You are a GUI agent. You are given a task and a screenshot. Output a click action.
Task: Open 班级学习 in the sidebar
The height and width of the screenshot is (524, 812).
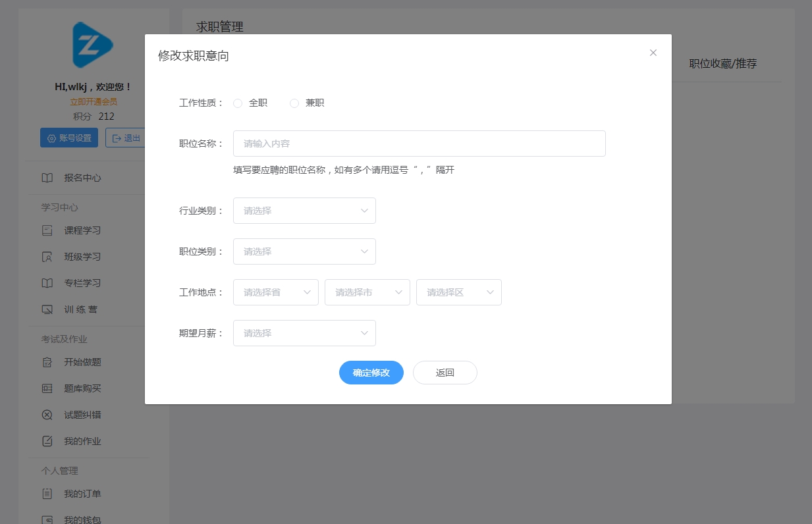(x=82, y=257)
